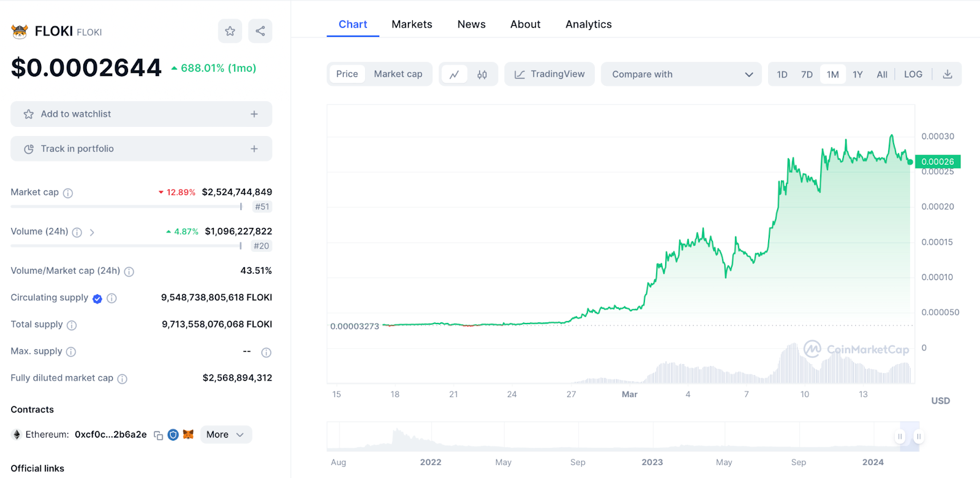This screenshot has height=478, width=980.
Task: Set chart range to All
Action: [882, 74]
